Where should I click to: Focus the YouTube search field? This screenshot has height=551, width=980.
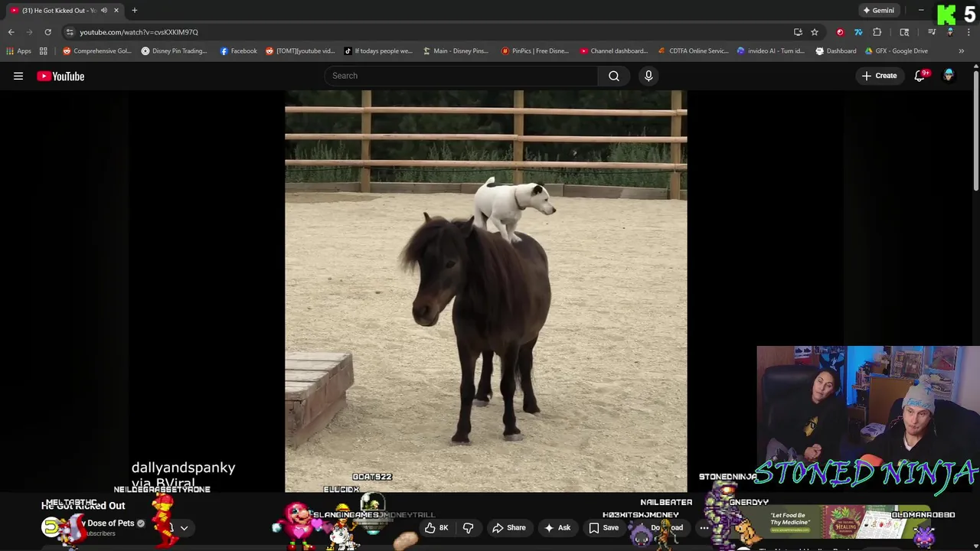tap(462, 76)
